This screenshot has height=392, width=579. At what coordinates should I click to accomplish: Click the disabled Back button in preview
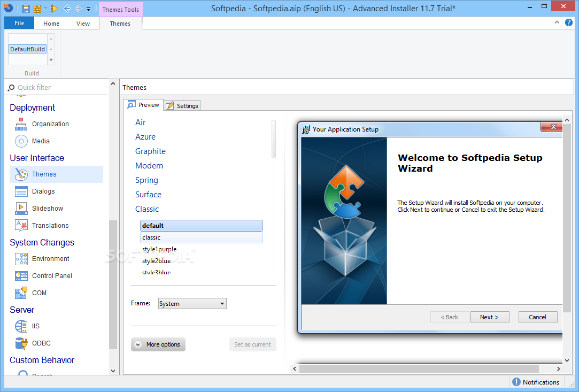[450, 317]
